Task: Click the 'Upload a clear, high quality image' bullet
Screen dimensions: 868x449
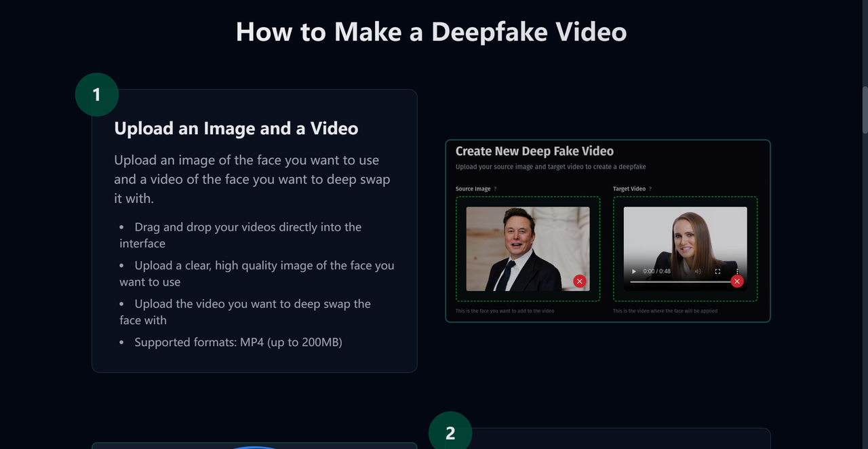Action: pos(257,273)
